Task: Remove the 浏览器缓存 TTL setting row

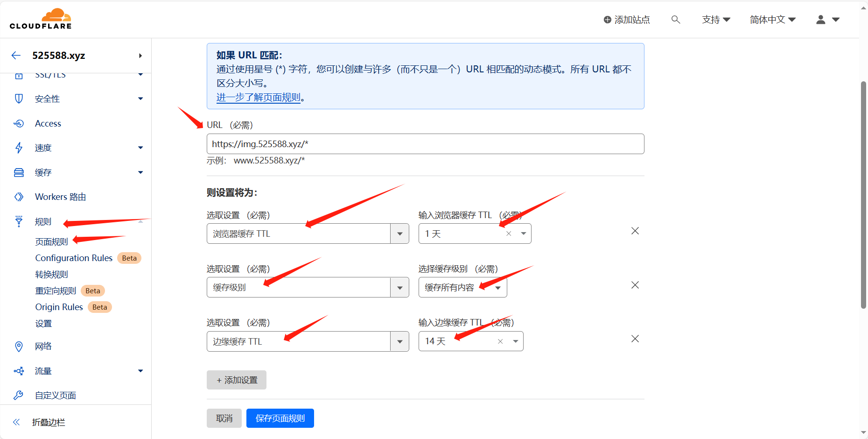Action: (x=635, y=231)
